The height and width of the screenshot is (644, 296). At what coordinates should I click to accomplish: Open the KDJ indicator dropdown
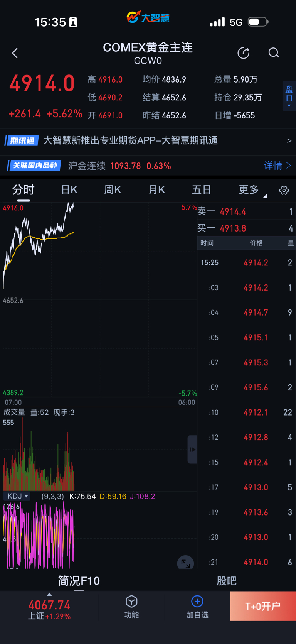[18, 496]
